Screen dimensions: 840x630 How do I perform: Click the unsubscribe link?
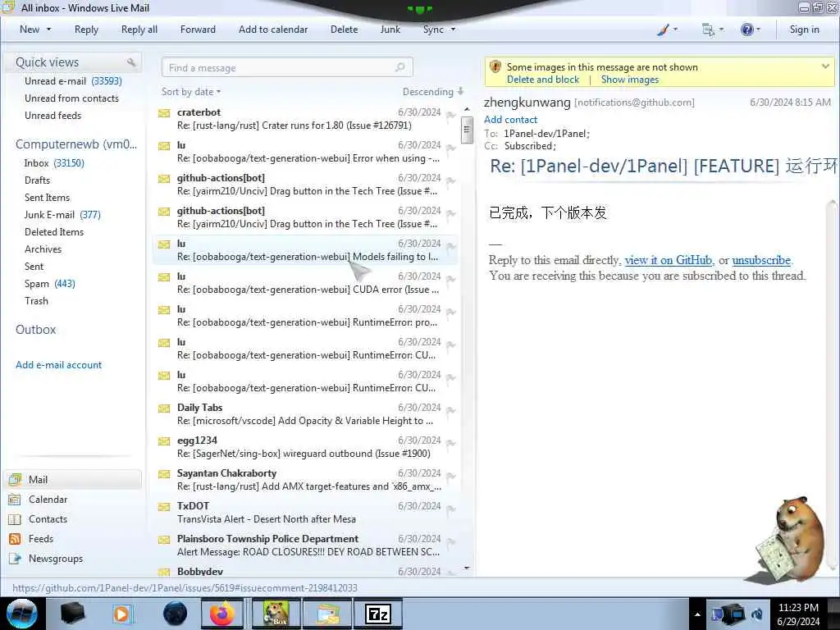click(x=761, y=260)
